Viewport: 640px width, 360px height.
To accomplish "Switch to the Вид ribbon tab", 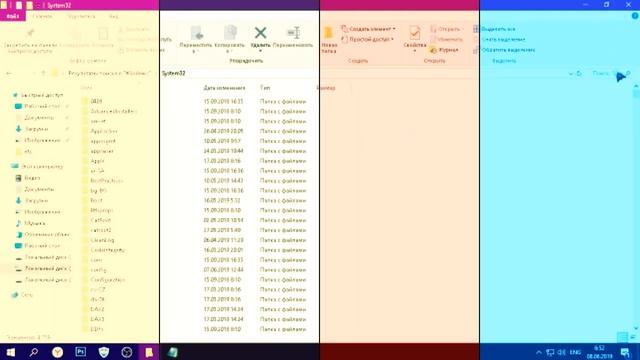I will click(x=113, y=16).
